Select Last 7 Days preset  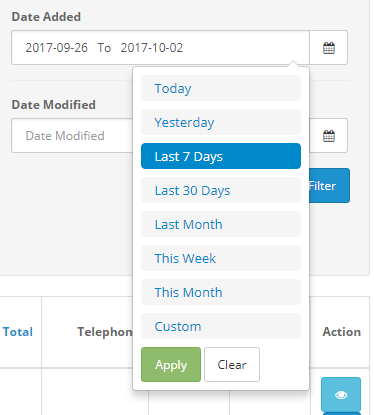[x=221, y=156]
